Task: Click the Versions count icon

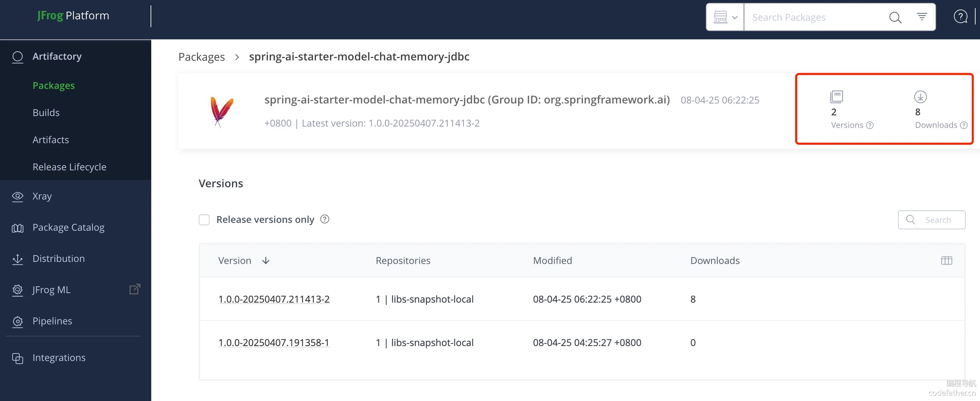Action: coord(836,97)
